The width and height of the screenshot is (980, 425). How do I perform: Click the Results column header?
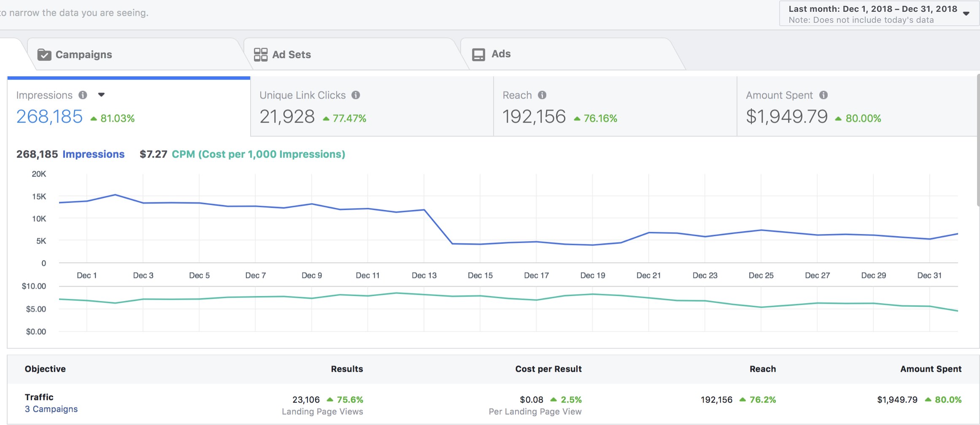point(347,369)
